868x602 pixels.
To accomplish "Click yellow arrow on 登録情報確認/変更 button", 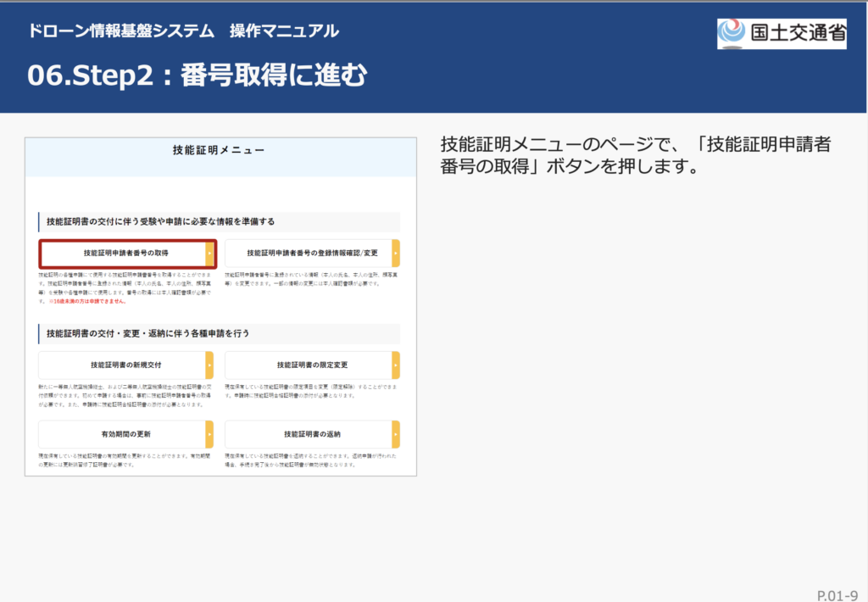I will [396, 254].
